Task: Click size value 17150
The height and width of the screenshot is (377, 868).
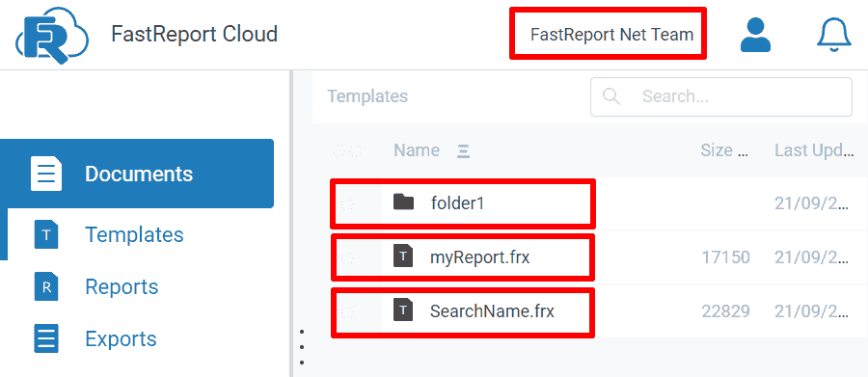Action: point(725,257)
